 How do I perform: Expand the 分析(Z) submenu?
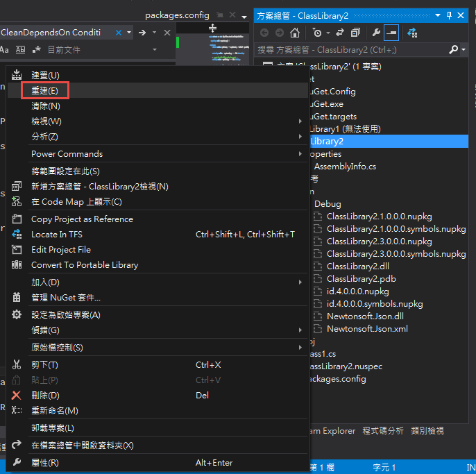click(158, 136)
